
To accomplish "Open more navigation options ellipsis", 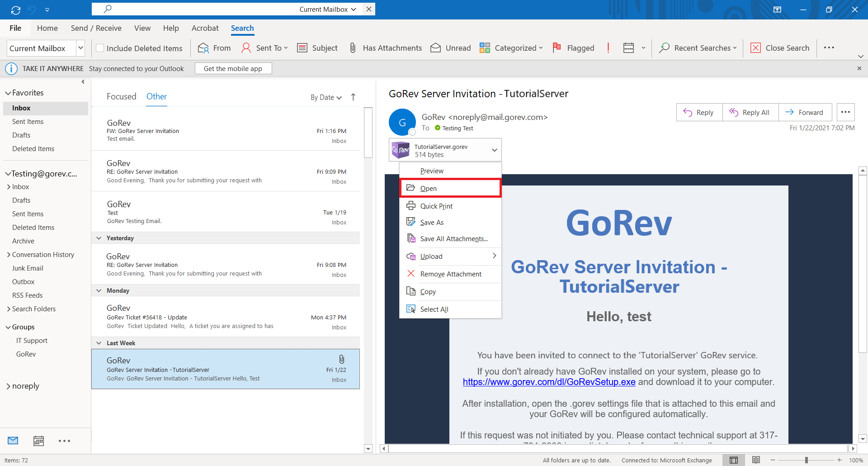I will (x=64, y=441).
